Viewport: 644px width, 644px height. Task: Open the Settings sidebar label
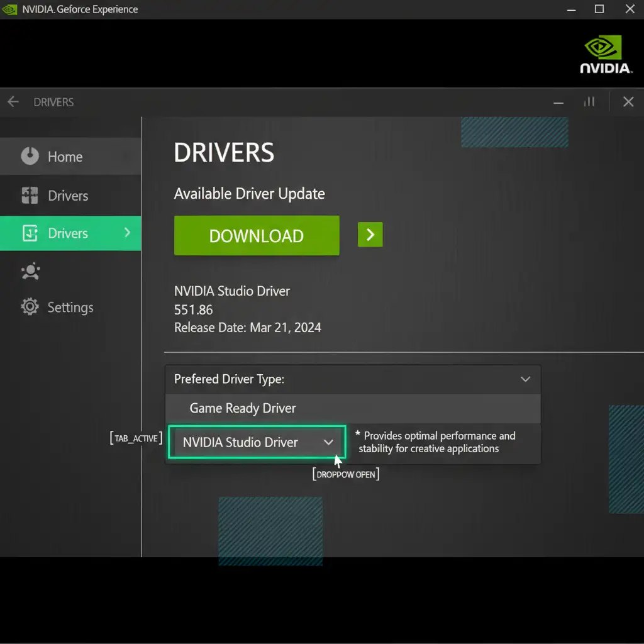coord(70,308)
